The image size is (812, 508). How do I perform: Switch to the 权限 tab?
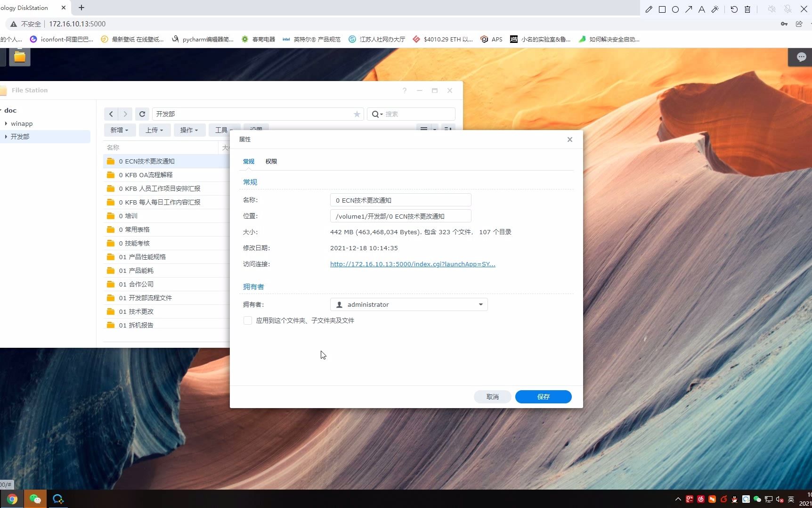pyautogui.click(x=271, y=162)
